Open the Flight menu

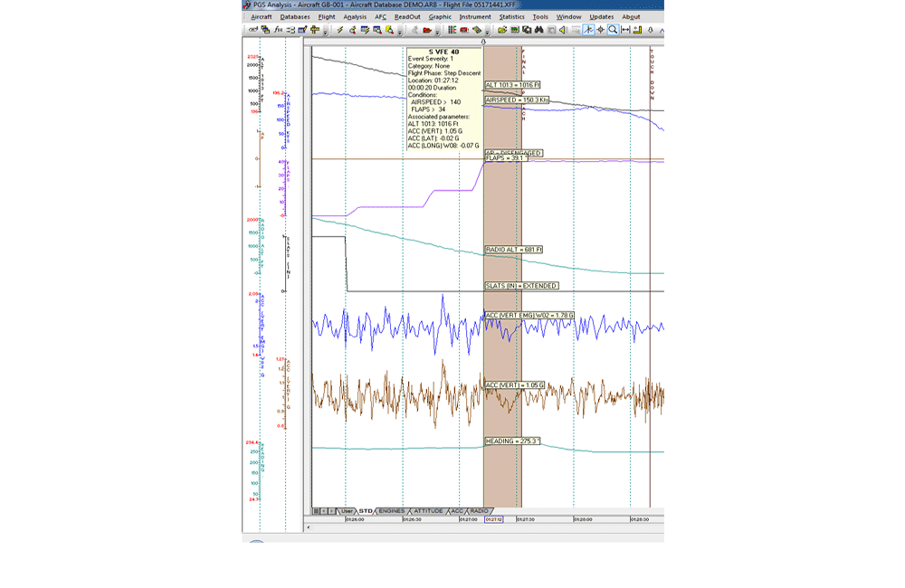(327, 16)
